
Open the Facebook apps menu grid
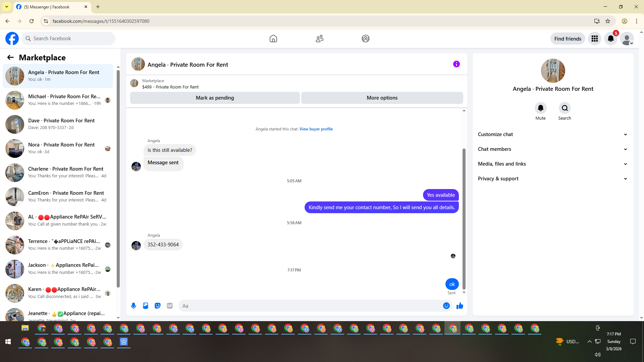click(x=595, y=39)
